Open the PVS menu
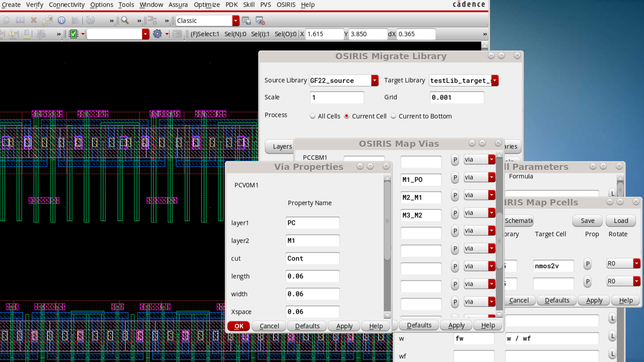The image size is (644, 362). click(265, 5)
